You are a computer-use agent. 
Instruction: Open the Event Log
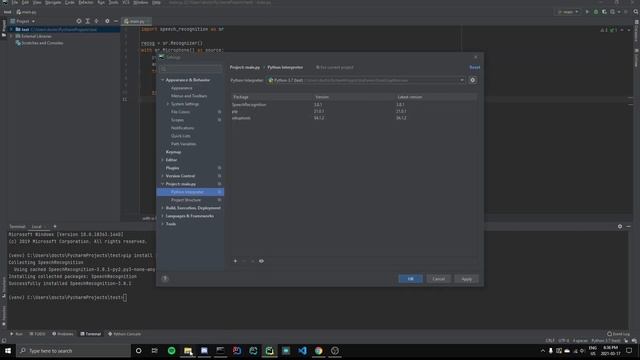(x=618, y=334)
